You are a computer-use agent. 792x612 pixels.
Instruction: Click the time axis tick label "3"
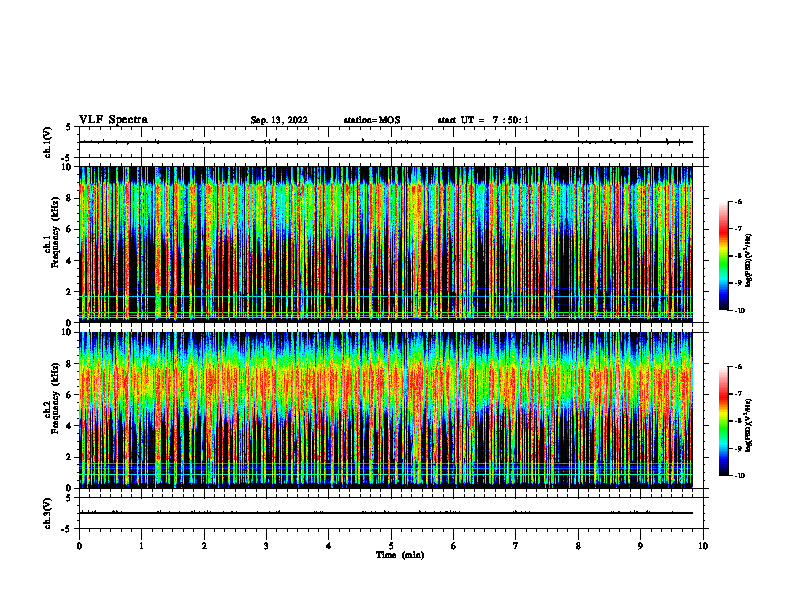coord(266,546)
